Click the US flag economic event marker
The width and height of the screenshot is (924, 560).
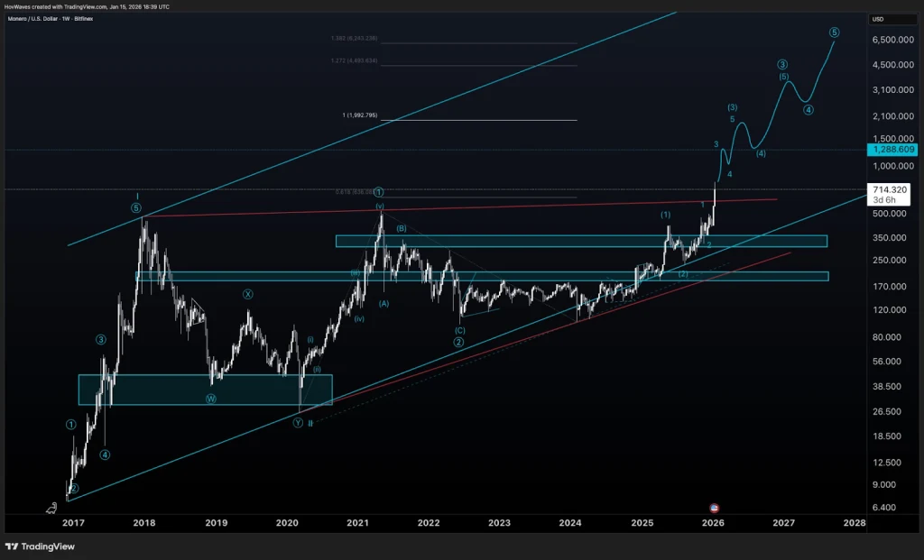point(715,508)
